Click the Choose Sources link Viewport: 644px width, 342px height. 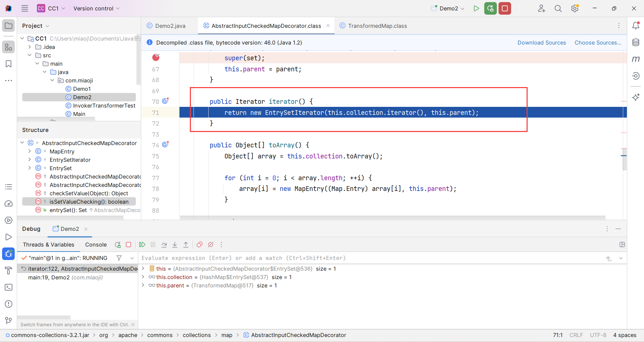pos(598,43)
